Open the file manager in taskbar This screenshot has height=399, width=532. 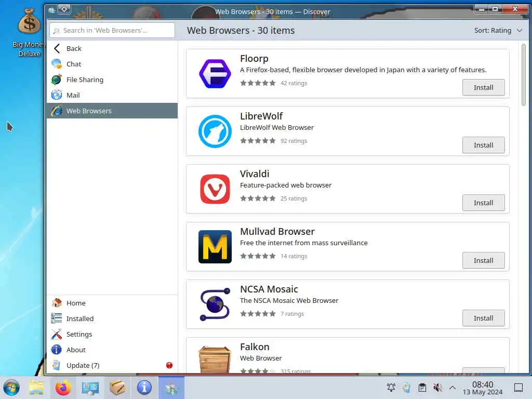pos(36,388)
